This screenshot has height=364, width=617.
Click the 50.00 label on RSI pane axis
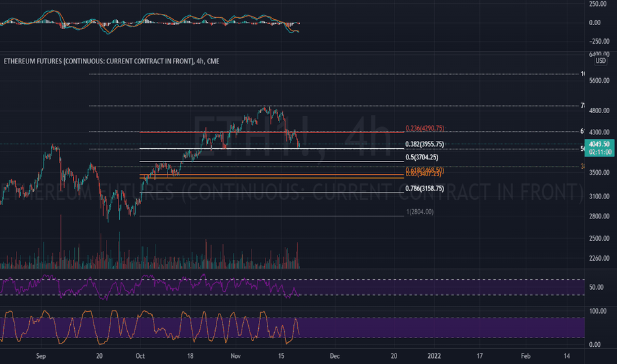click(596, 287)
